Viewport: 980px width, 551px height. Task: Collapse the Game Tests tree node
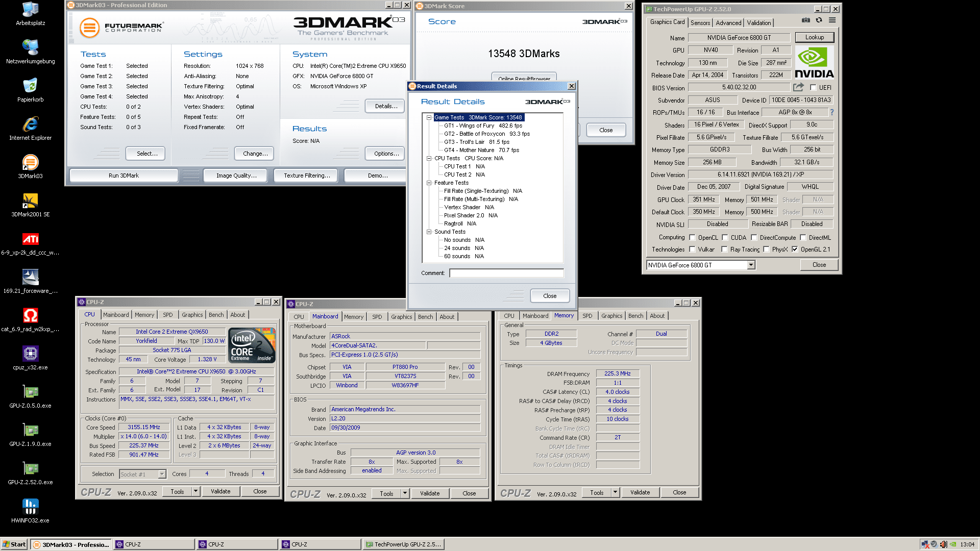[x=429, y=117]
